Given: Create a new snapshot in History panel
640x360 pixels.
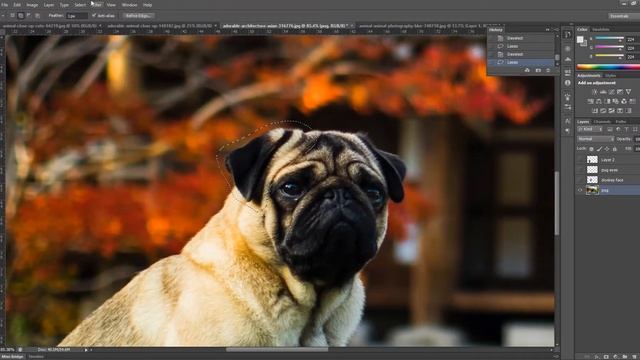Looking at the screenshot, I should point(538,71).
